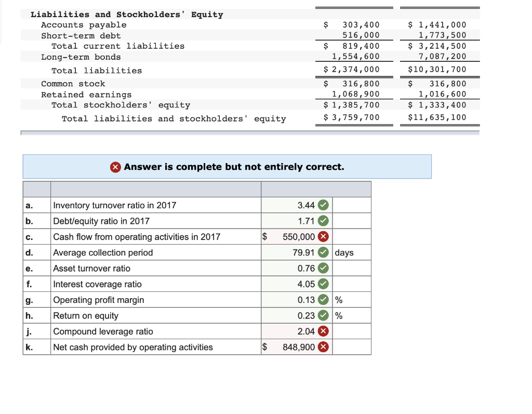Click the % unit beside Return on equity
532x414 pixels.
pyautogui.click(x=339, y=316)
